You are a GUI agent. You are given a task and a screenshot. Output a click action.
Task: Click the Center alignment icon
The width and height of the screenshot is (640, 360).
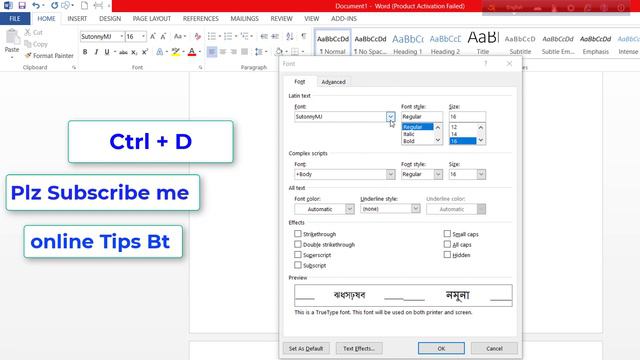223,52
